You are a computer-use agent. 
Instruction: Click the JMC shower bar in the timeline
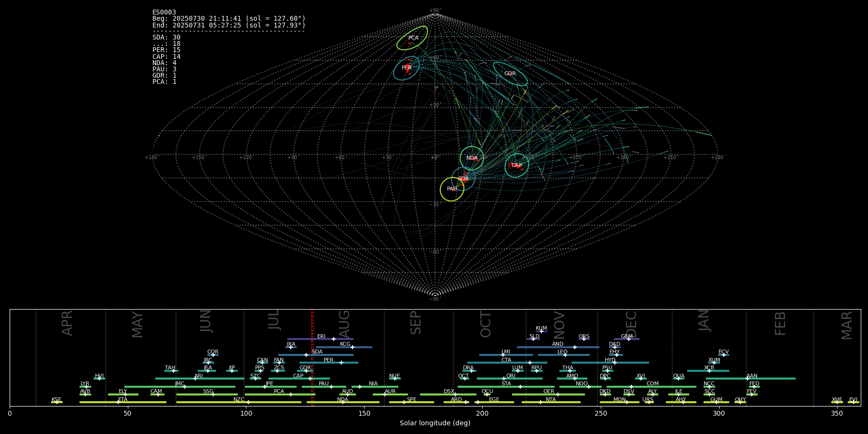coord(180,386)
